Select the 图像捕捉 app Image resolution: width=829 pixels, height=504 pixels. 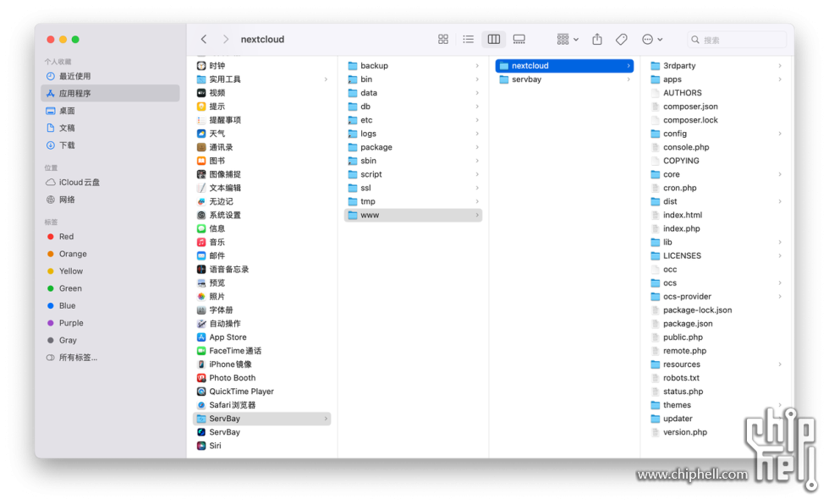pyautogui.click(x=261, y=174)
